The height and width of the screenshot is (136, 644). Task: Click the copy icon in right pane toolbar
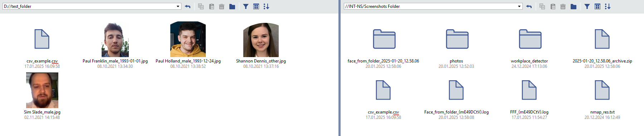[x=542, y=6]
